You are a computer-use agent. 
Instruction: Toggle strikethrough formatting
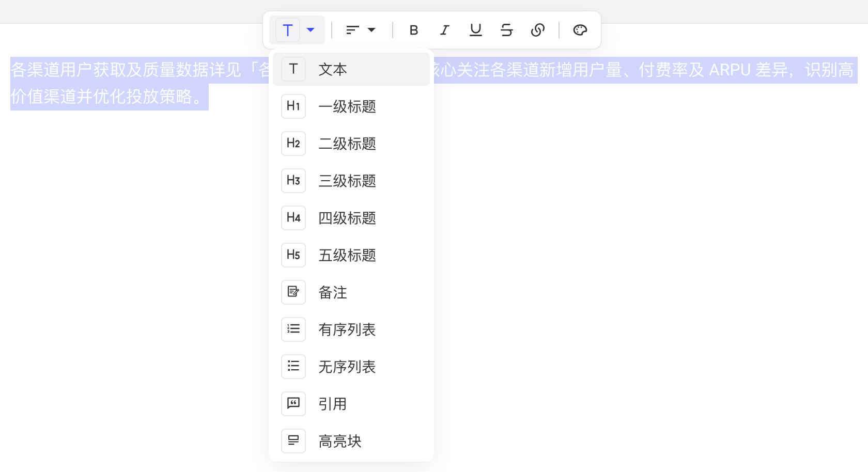click(x=506, y=30)
